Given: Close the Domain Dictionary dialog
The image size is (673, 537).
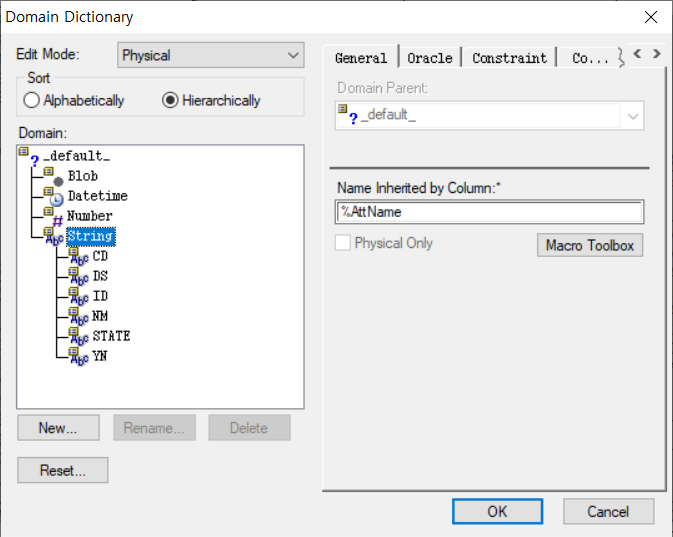Looking at the screenshot, I should (x=651, y=17).
